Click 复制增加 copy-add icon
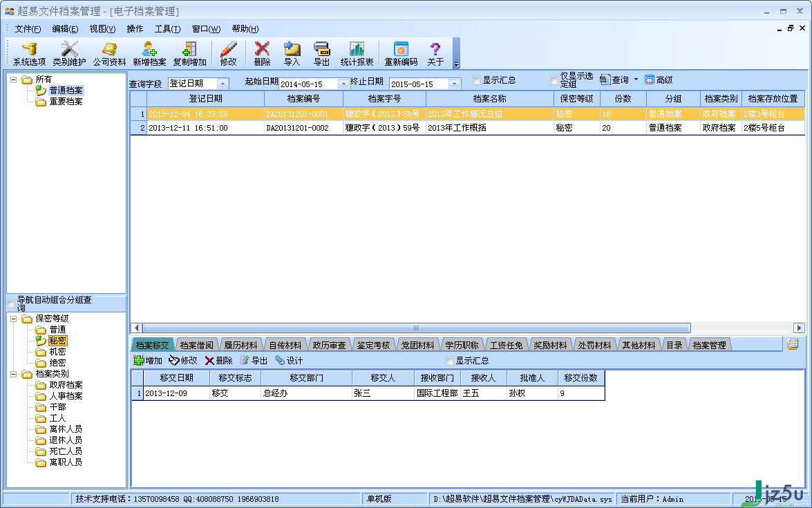Screen dimensions: 812x508 (x=189, y=54)
